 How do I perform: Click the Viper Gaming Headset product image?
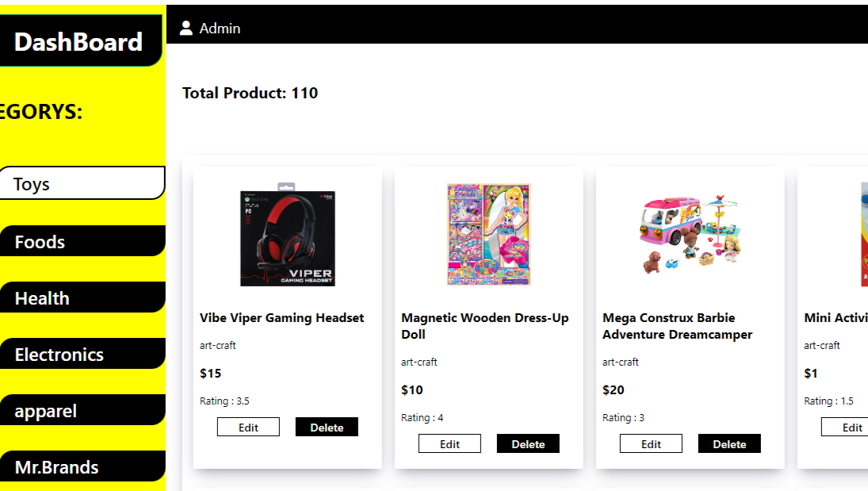288,236
